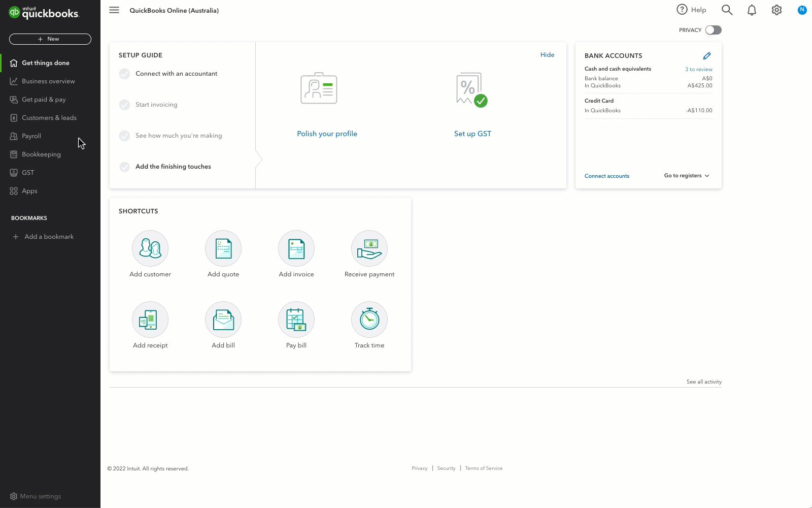Viewport: 812px width, 508px height.
Task: Check the See how much you're making circle
Action: tap(124, 136)
